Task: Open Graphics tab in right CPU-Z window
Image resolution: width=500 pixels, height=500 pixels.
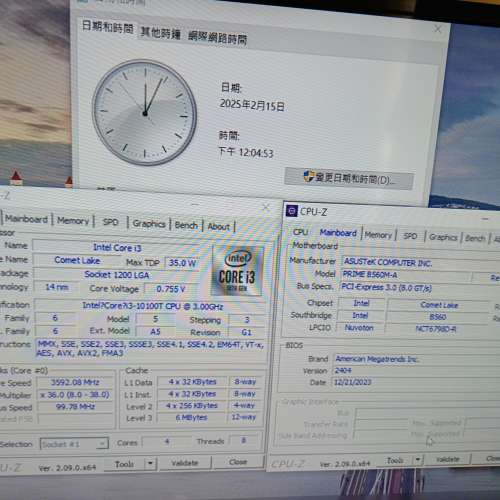Action: tap(443, 237)
